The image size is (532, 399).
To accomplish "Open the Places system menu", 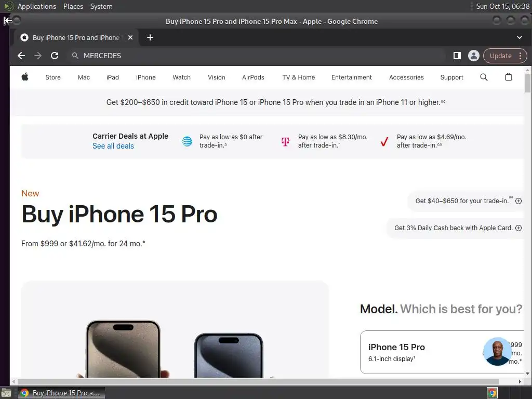I will click(x=73, y=6).
